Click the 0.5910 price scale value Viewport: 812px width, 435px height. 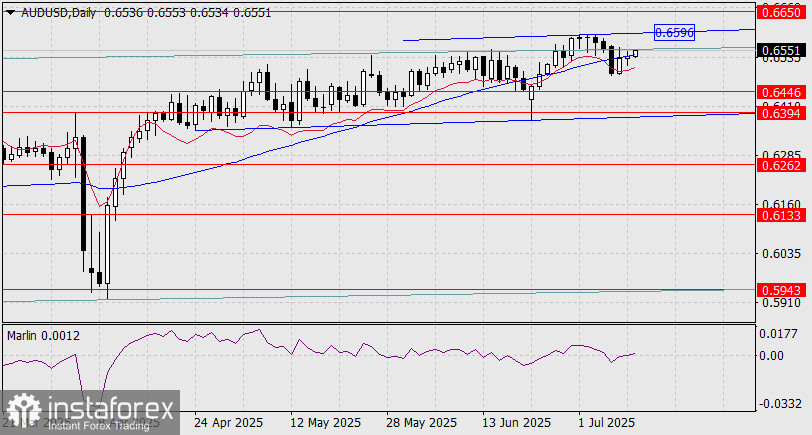tap(782, 302)
